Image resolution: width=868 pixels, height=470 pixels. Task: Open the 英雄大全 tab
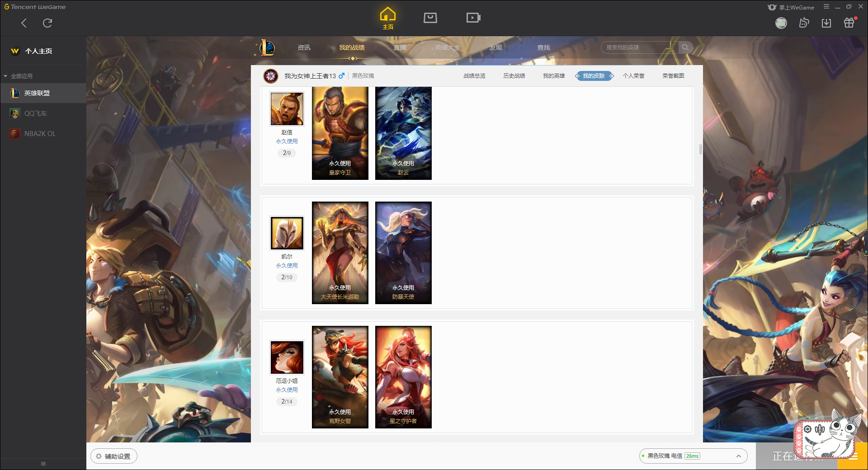click(x=448, y=47)
